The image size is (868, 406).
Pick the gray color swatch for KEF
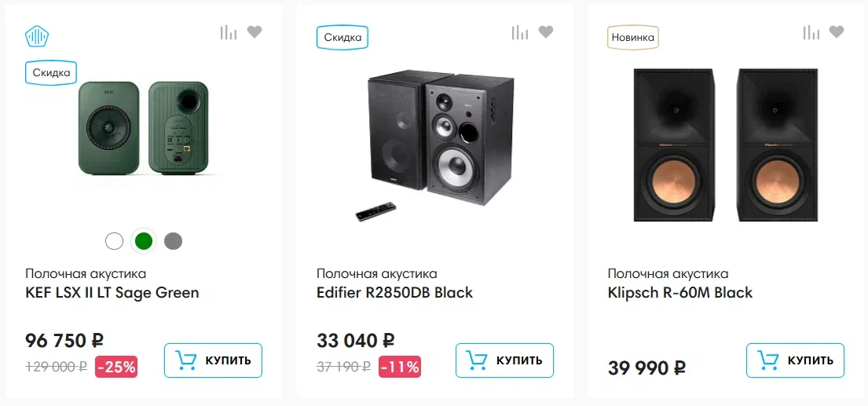tap(173, 241)
